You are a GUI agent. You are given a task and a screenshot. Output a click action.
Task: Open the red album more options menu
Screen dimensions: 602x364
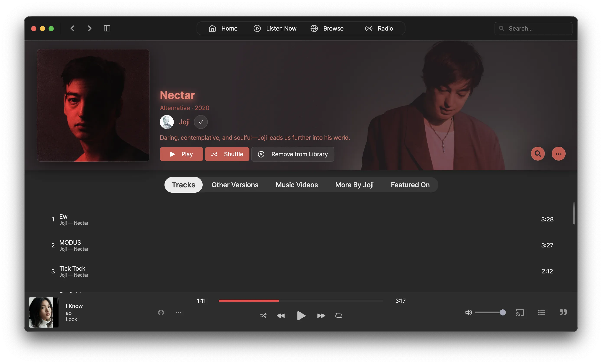coord(558,154)
